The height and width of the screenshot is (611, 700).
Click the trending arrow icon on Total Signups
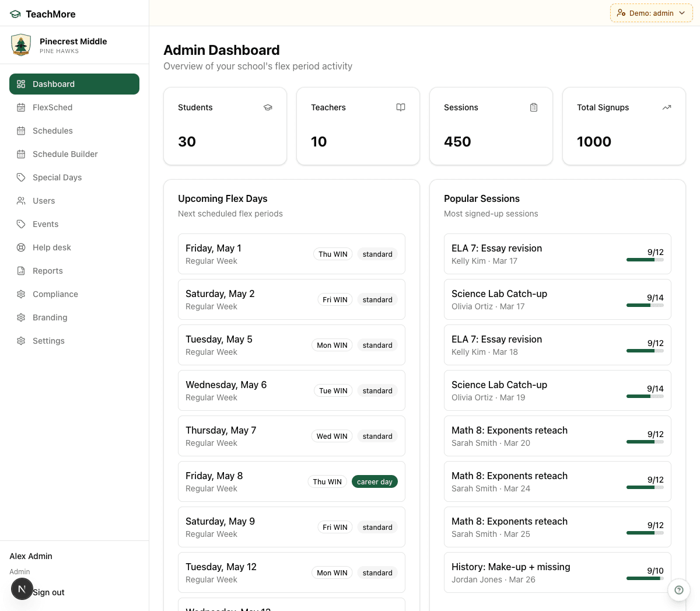667,107
